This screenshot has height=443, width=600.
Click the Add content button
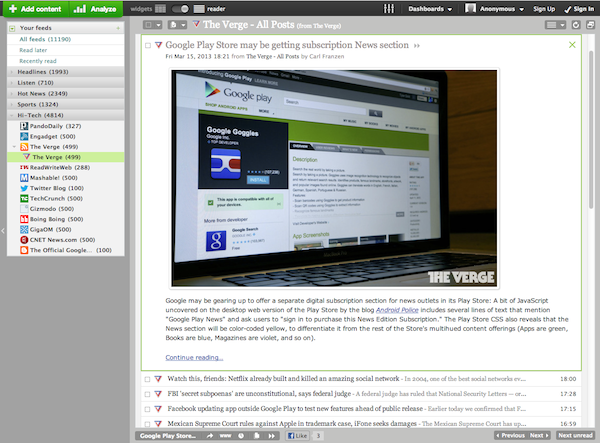tap(36, 9)
